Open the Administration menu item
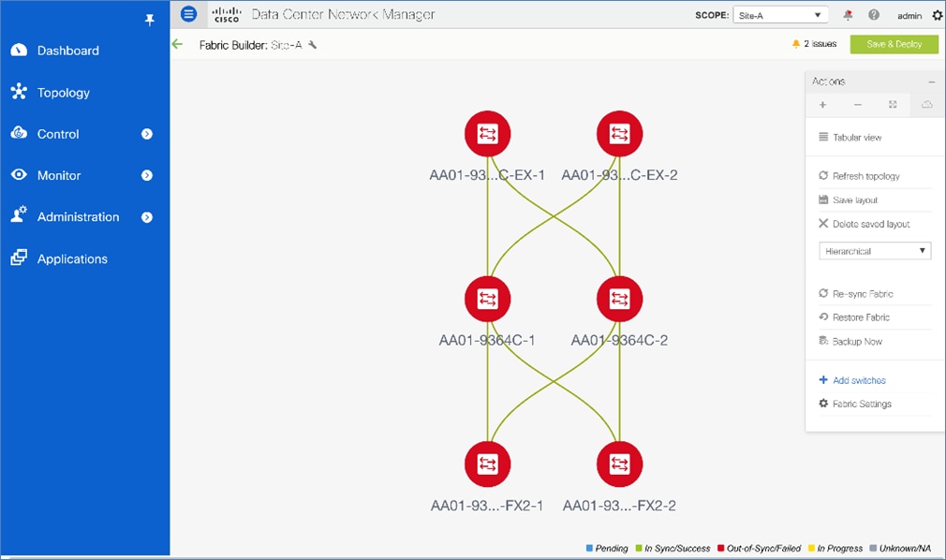Image resolution: width=946 pixels, height=560 pixels. click(79, 217)
